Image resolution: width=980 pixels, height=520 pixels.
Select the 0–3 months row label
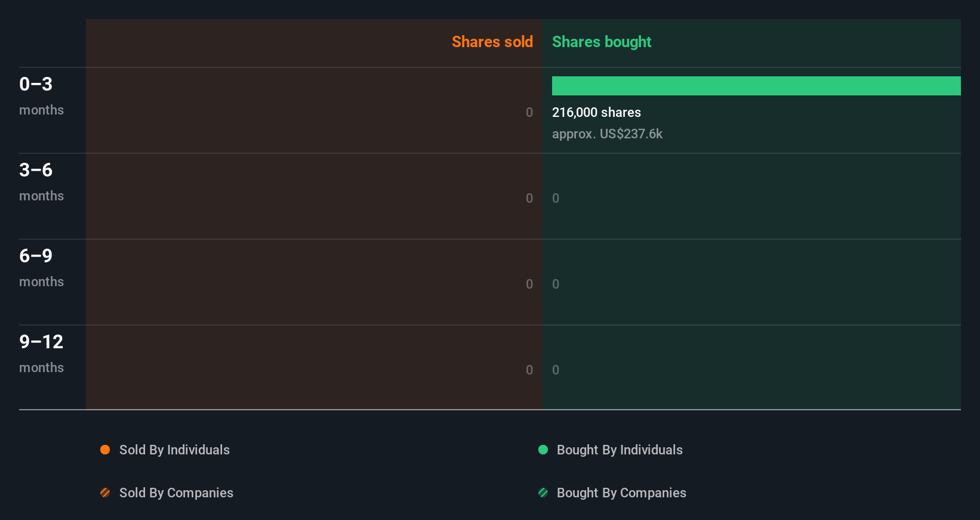coord(41,95)
